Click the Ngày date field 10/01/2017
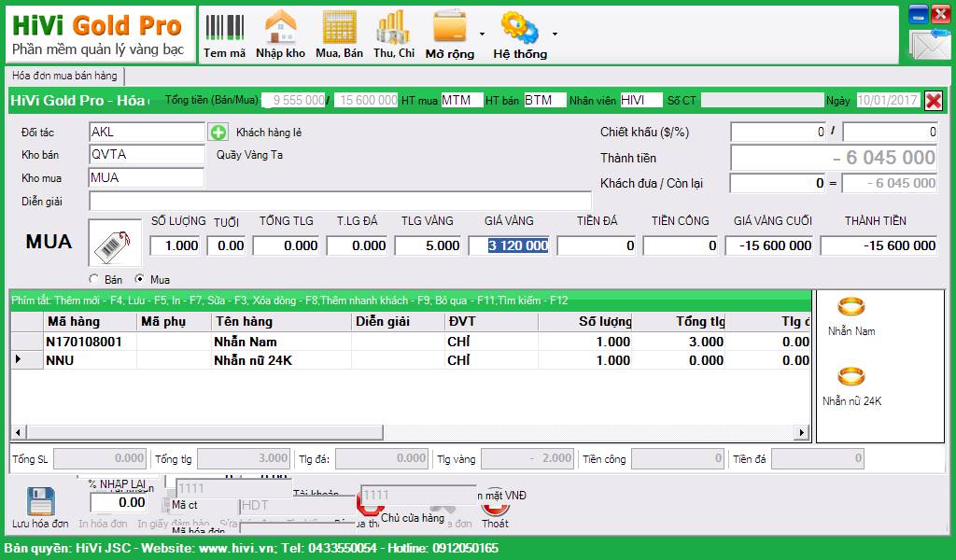Viewport: 956px width, 560px height. click(x=888, y=100)
